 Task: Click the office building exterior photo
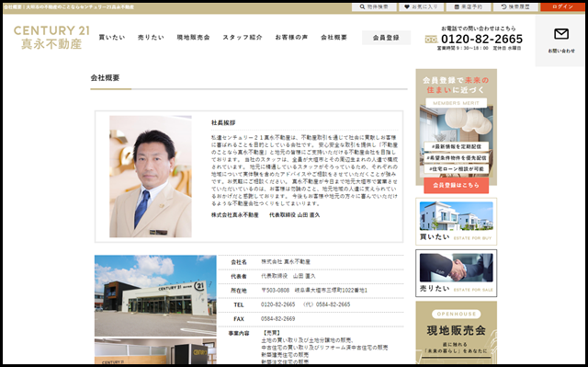coord(155,295)
